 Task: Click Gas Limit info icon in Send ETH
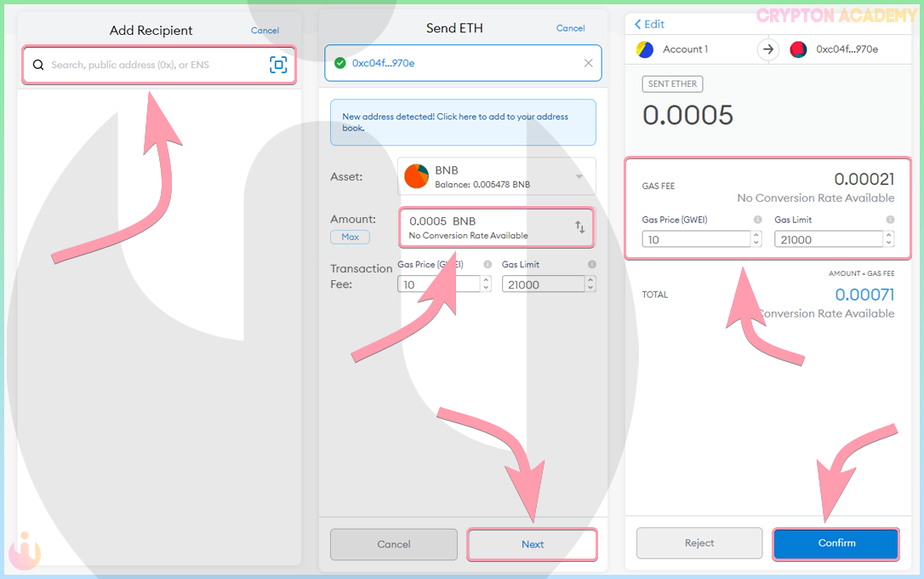(x=591, y=264)
